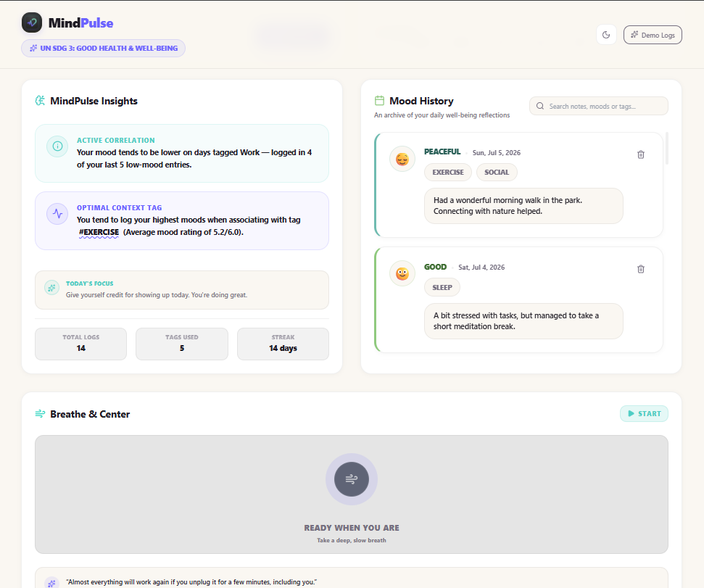Click the Mood History scrollbar
This screenshot has width=704, height=588.
coord(667,148)
